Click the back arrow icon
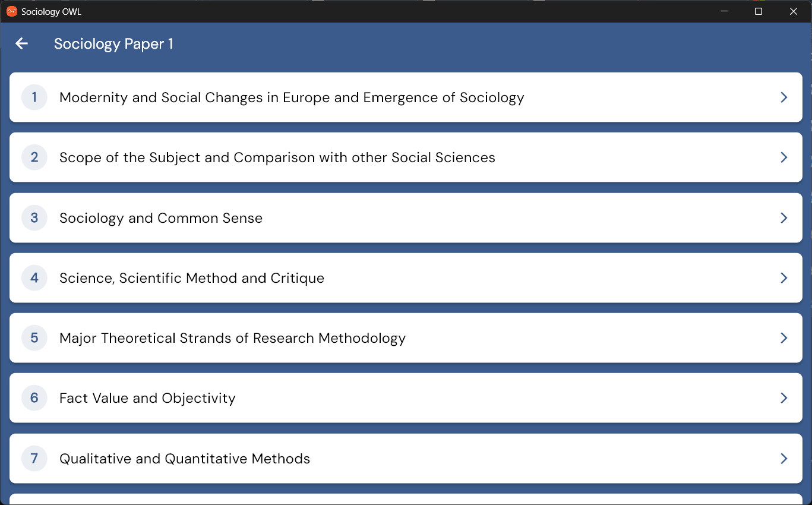Image resolution: width=812 pixels, height=505 pixels. 22,43
